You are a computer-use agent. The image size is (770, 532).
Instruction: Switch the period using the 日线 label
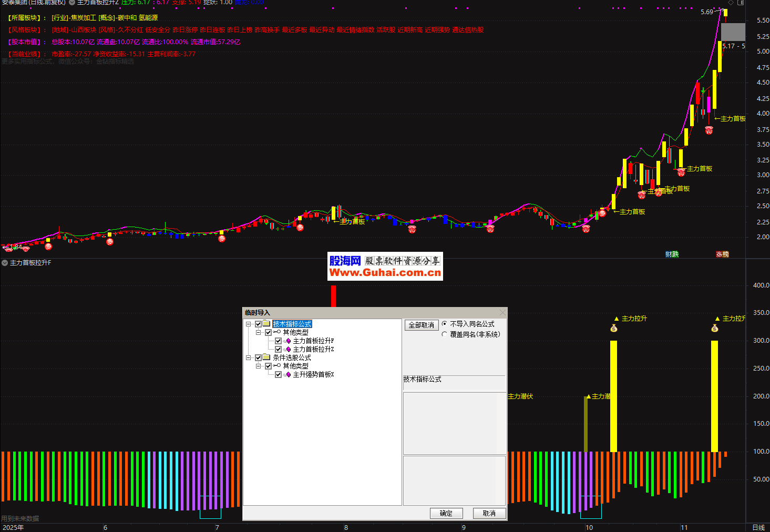(758, 528)
